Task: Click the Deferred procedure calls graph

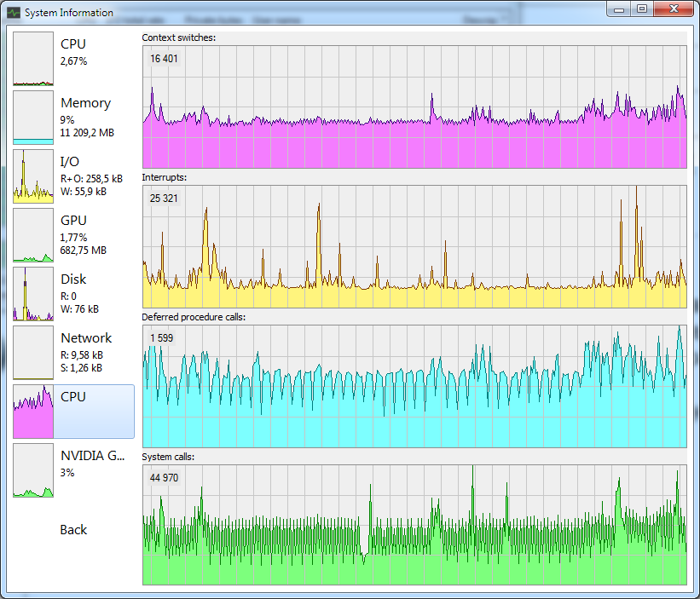Action: pos(414,386)
